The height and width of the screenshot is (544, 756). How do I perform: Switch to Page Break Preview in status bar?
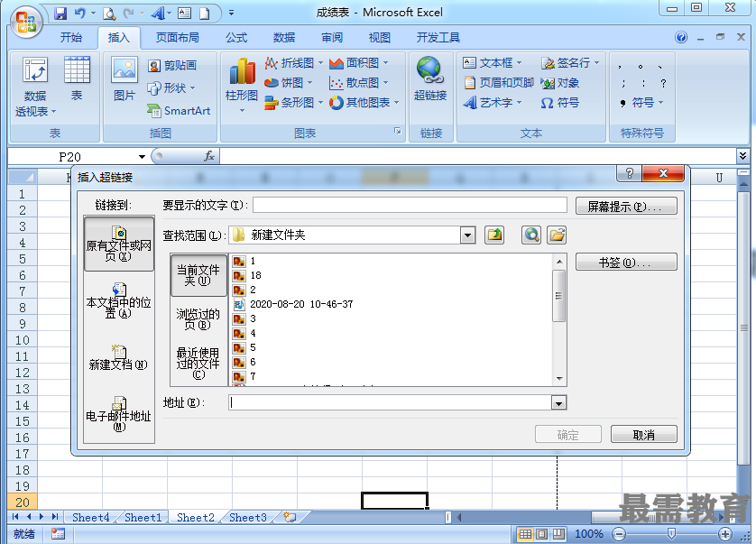tap(558, 534)
